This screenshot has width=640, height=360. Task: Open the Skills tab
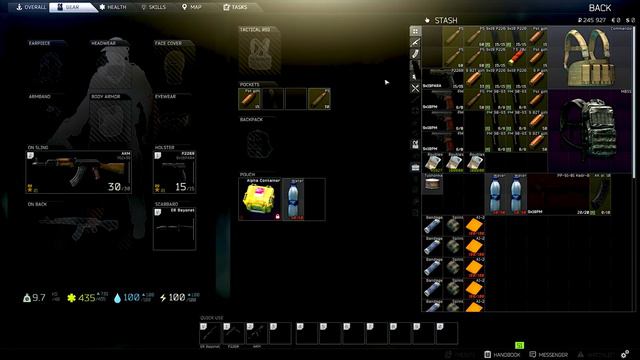click(153, 7)
